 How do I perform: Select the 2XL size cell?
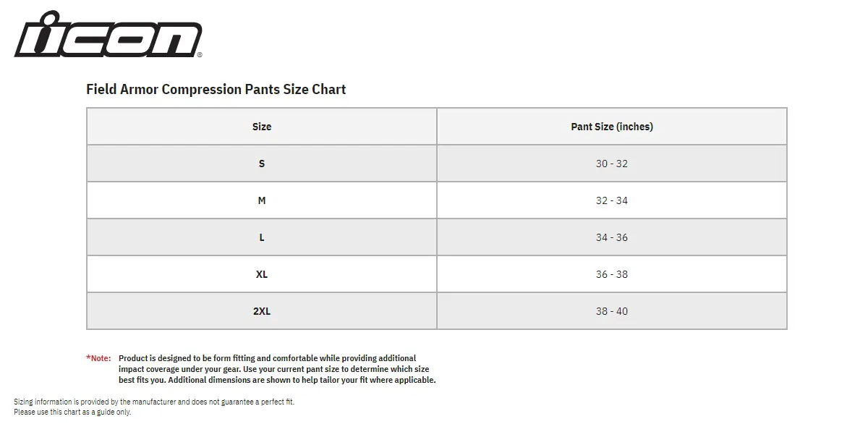pyautogui.click(x=262, y=311)
